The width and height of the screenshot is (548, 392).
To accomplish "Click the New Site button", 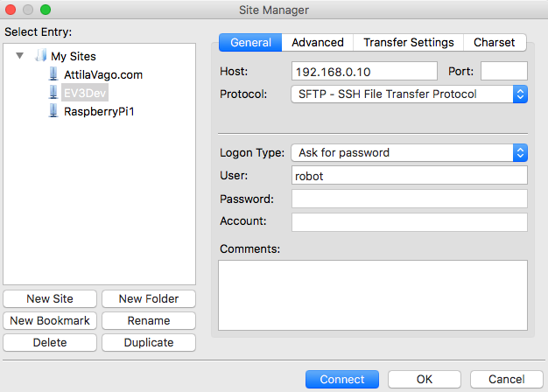I will [x=50, y=299].
